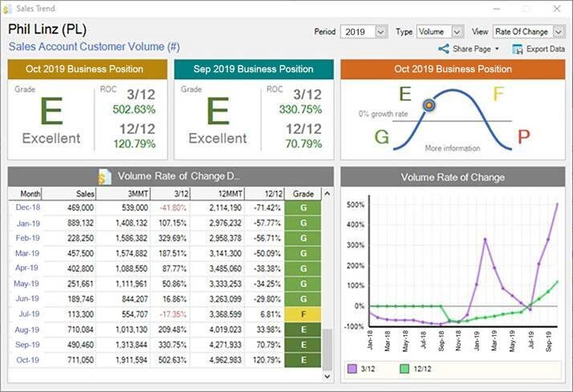Viewport: 573px width, 392px height.
Task: Click the Share Page icon
Action: click(x=443, y=49)
